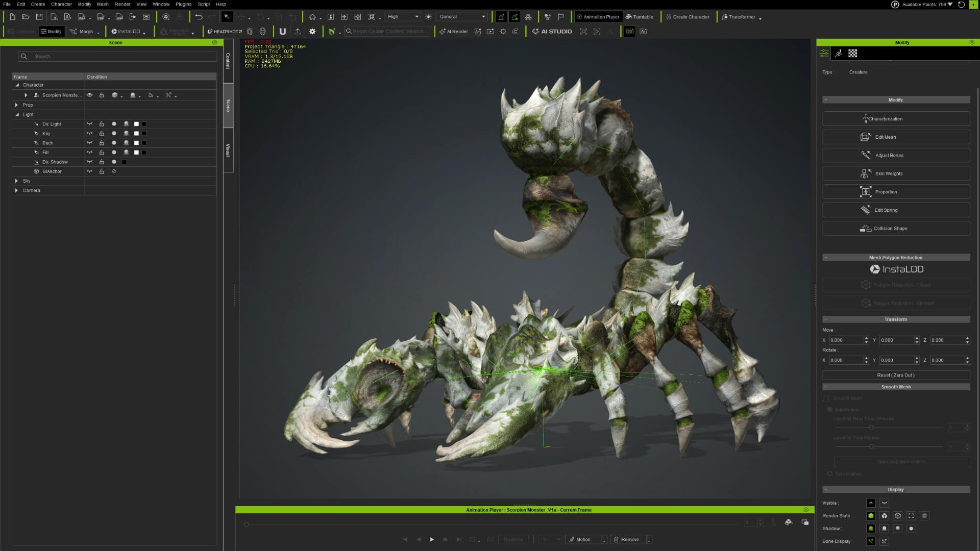Image resolution: width=980 pixels, height=551 pixels.
Task: Open the Headshot 2 plugin
Action: [225, 32]
